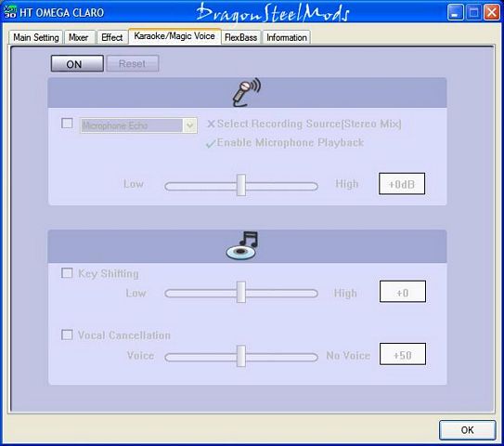Viewport: 504px width, 446px height.
Task: Open the Microphone Echo dropdown arrow
Action: point(189,125)
